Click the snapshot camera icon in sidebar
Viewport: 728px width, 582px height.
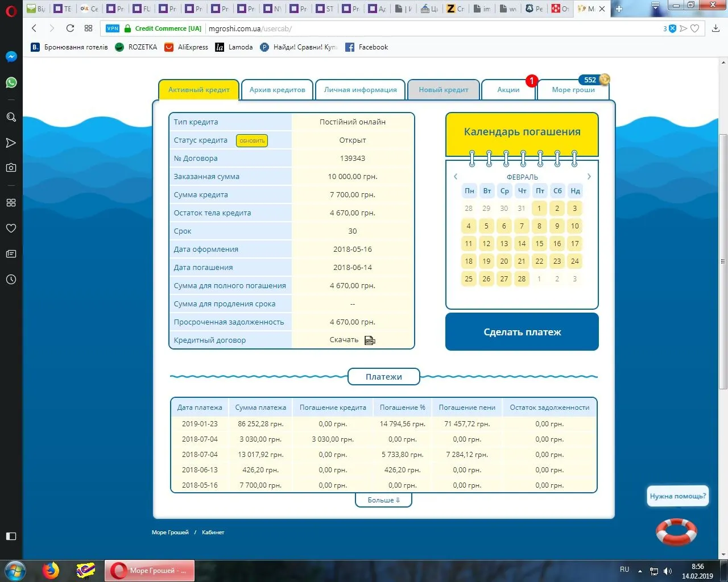coord(11,168)
